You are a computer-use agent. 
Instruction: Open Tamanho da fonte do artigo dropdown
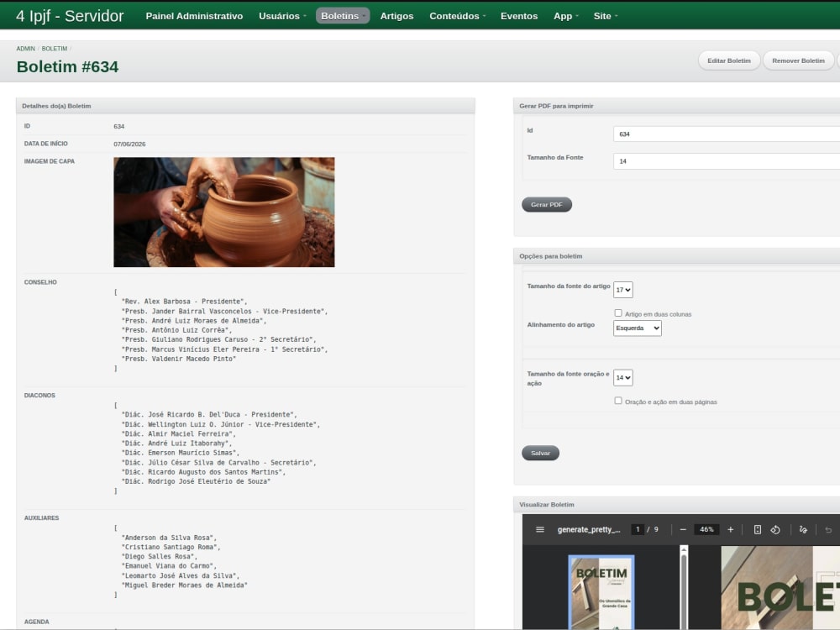pos(623,290)
